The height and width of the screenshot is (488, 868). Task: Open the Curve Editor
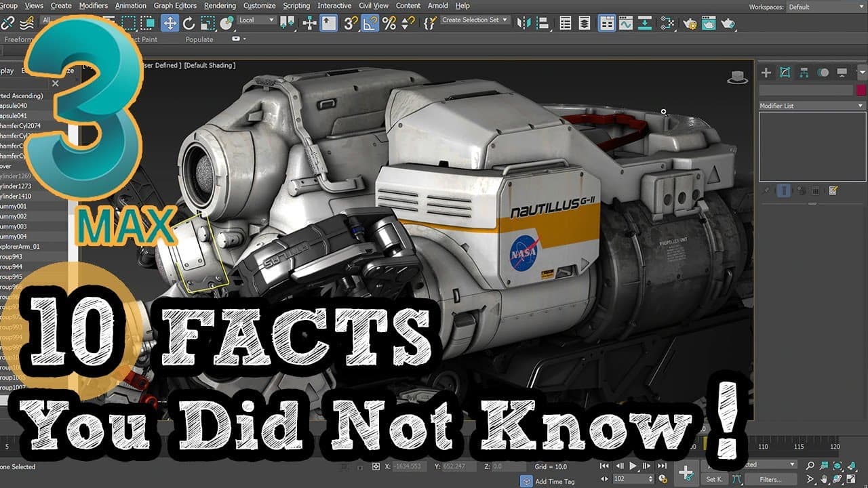point(625,23)
